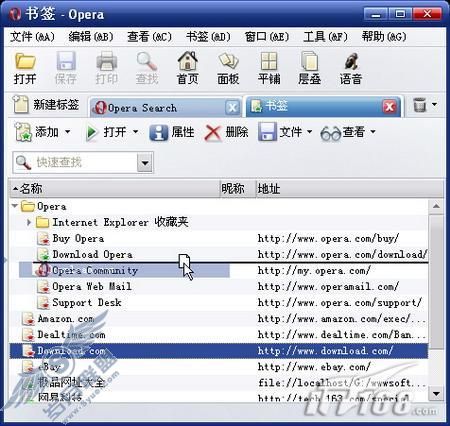Open the 工具 menu
The width and height of the screenshot is (450, 426).
point(325,37)
